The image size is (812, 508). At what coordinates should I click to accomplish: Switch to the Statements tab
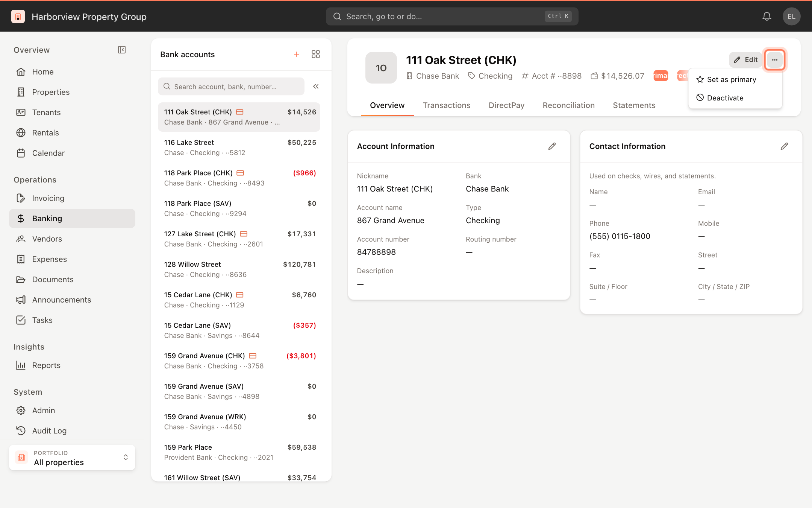pyautogui.click(x=634, y=106)
